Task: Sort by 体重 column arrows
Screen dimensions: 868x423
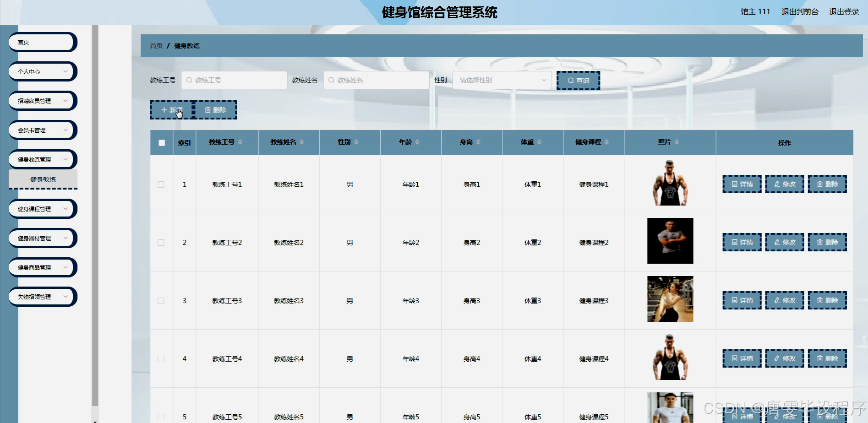Action: 539,142
